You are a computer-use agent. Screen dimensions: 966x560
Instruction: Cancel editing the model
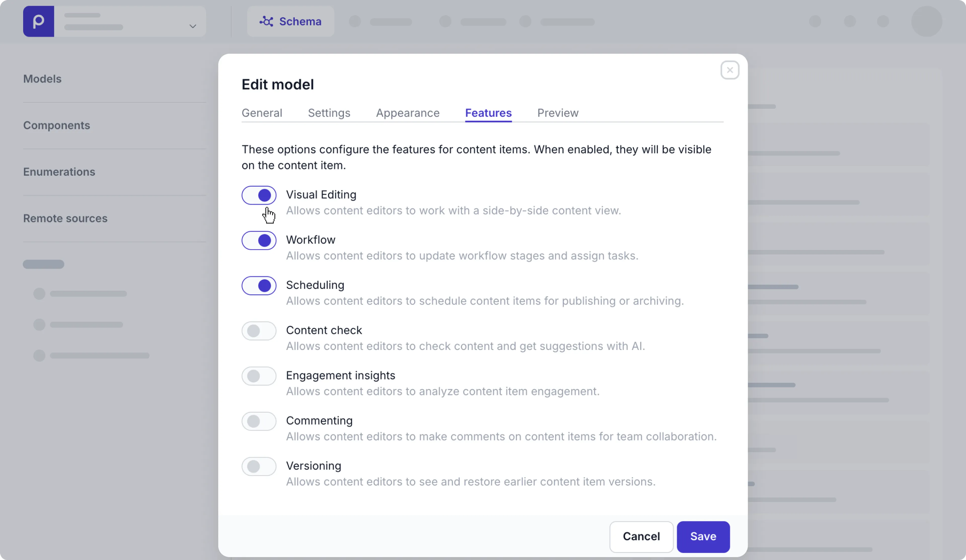coord(641,537)
